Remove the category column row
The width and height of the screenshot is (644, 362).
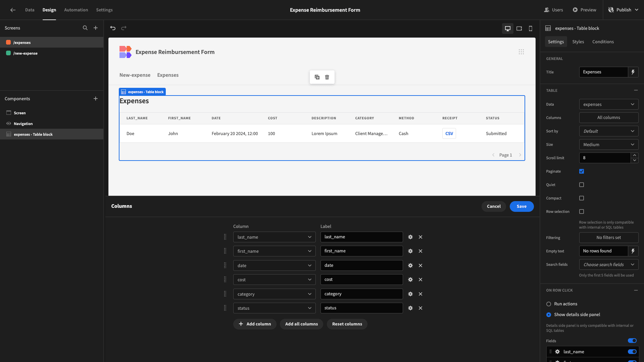click(420, 294)
